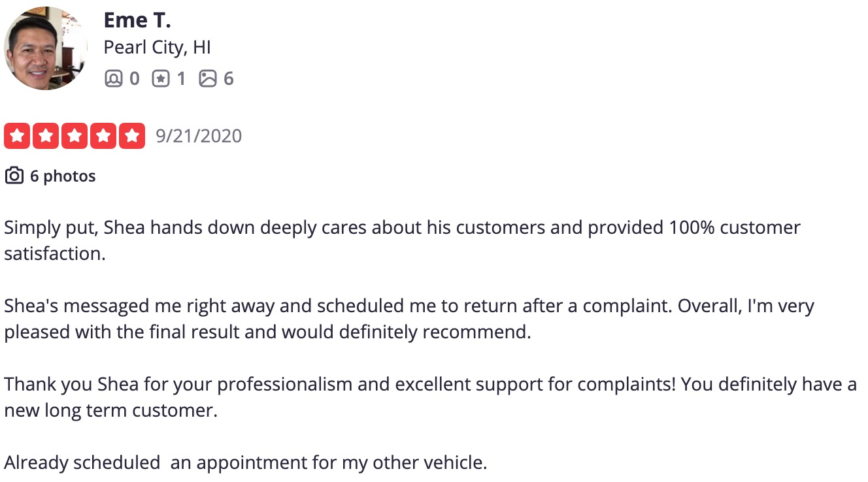Click the reviews count number 1
Screen dimensions: 868x482
pyautogui.click(x=181, y=79)
